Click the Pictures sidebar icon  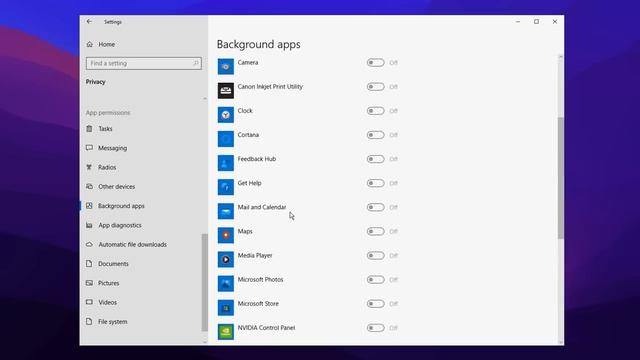click(89, 283)
